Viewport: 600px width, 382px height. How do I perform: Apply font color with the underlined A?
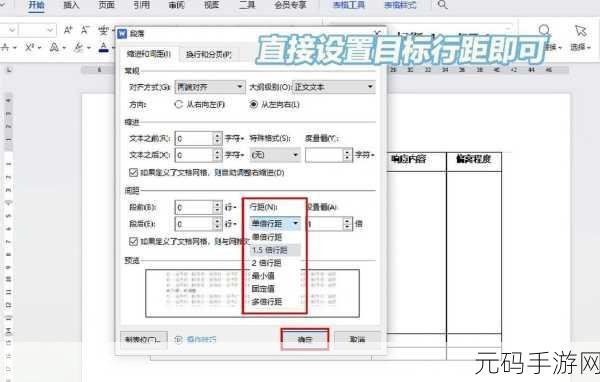[104, 48]
